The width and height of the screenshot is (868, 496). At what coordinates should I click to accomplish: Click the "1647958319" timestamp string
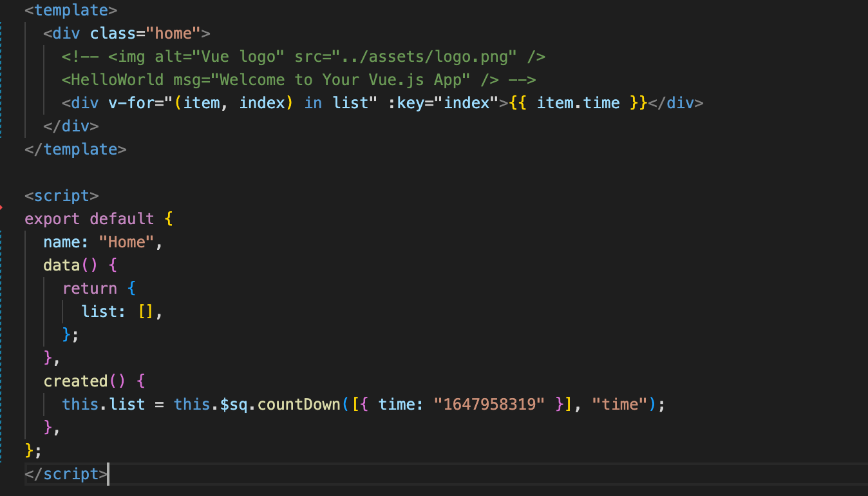coord(489,405)
